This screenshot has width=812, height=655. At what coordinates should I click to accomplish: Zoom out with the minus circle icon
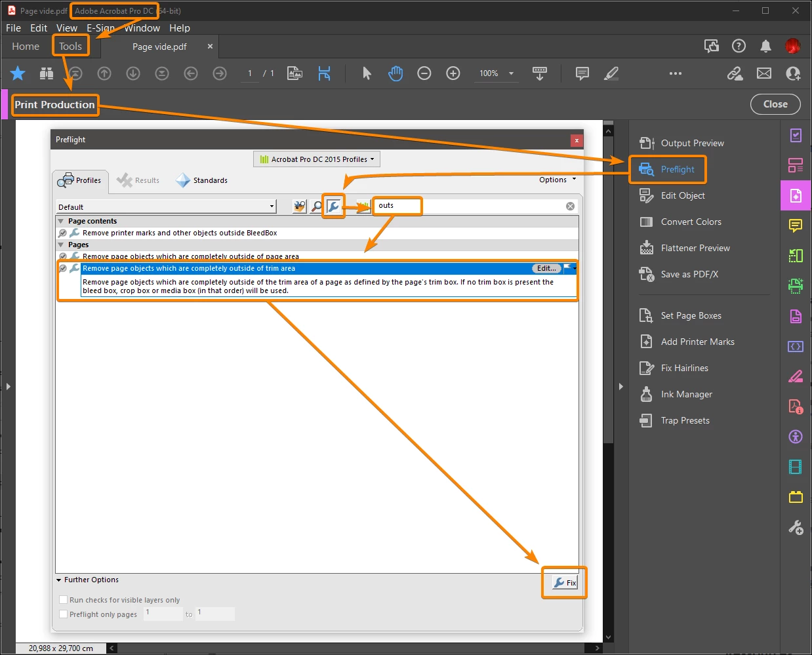coord(424,73)
